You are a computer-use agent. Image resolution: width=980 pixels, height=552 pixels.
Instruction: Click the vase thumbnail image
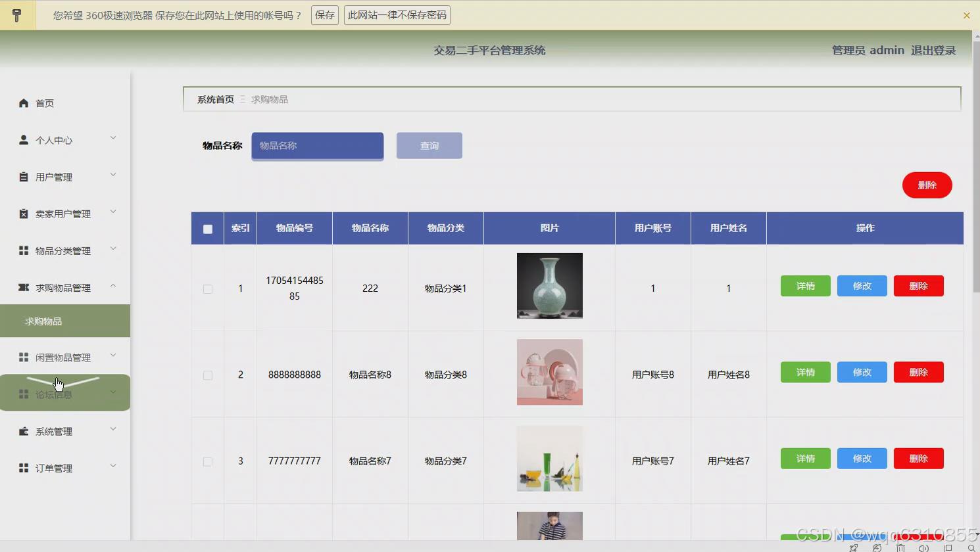[550, 286]
